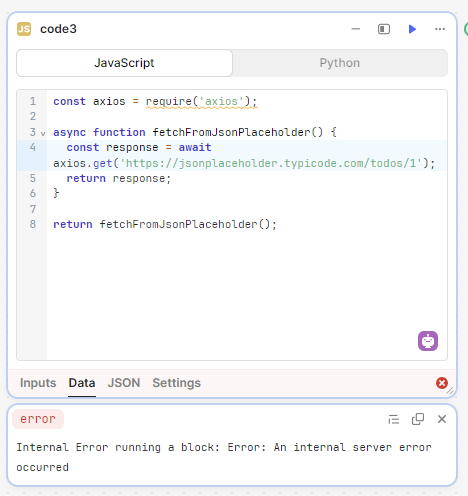Close the error output panel
The image size is (468, 496).
[x=442, y=419]
